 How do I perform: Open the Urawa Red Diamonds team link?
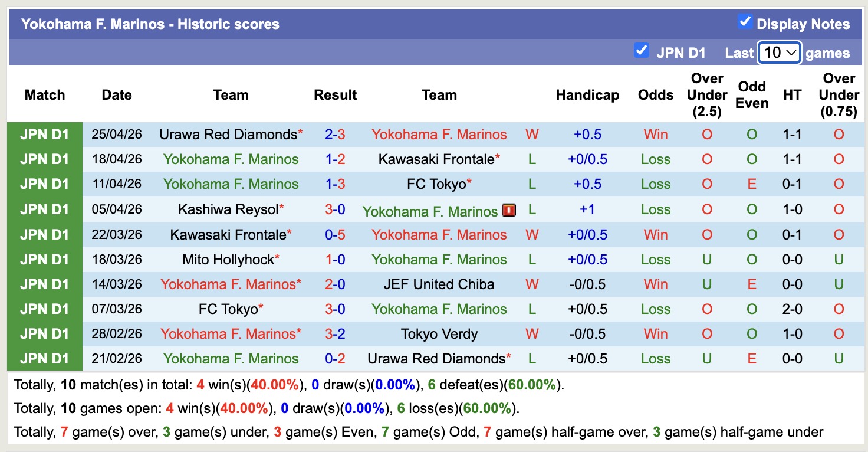click(227, 134)
